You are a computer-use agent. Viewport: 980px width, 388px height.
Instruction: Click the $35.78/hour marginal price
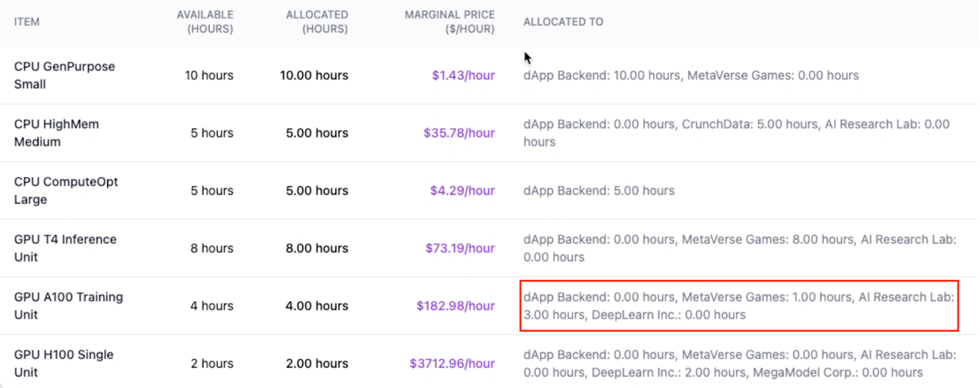pyautogui.click(x=459, y=133)
